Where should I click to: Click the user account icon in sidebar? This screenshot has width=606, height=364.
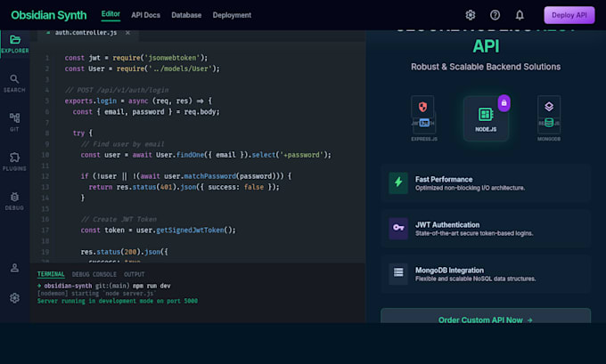point(14,268)
